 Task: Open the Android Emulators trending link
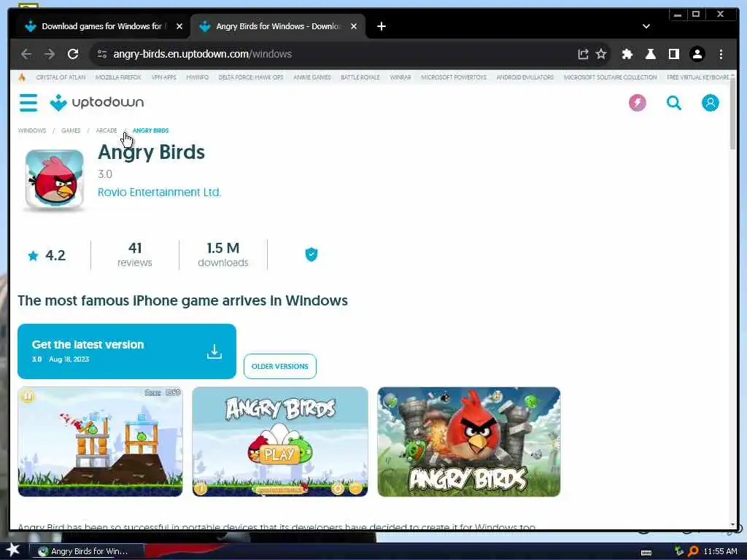525,77
